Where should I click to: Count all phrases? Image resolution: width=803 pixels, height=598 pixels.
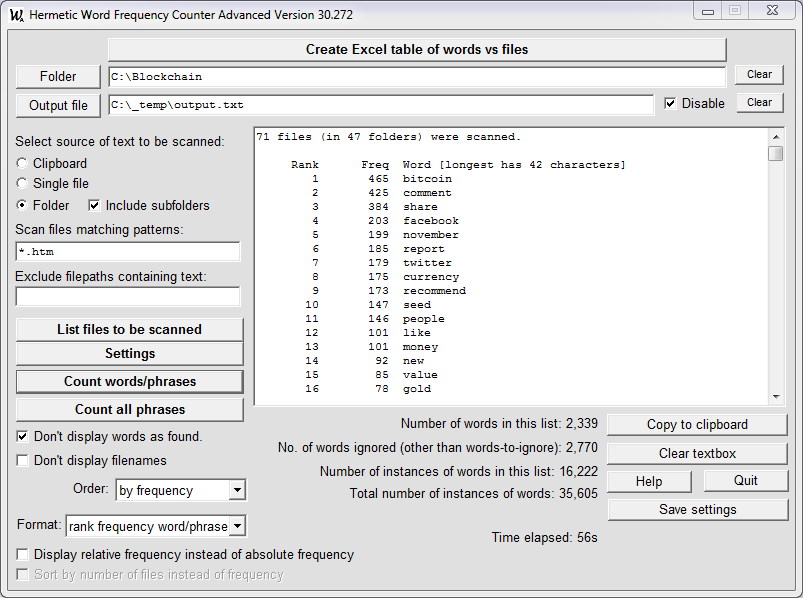tap(128, 408)
